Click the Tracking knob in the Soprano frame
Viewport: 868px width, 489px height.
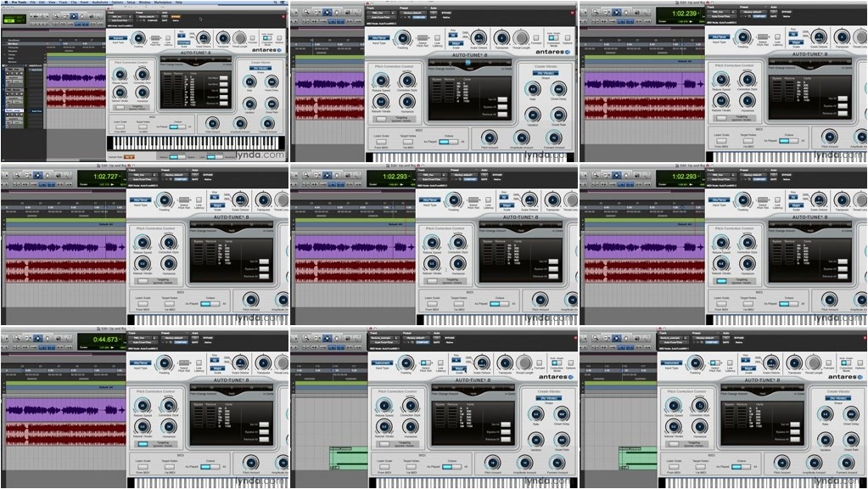tap(138, 38)
